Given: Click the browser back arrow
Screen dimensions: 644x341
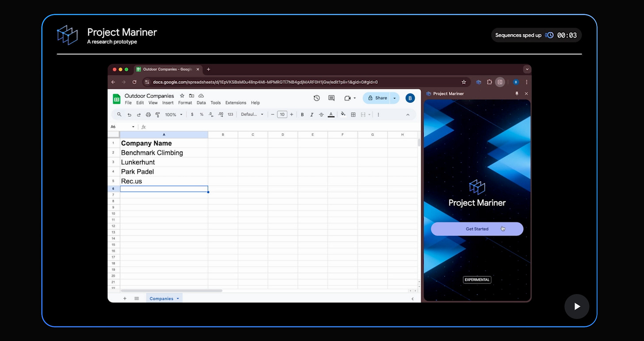Looking at the screenshot, I should coord(113,82).
